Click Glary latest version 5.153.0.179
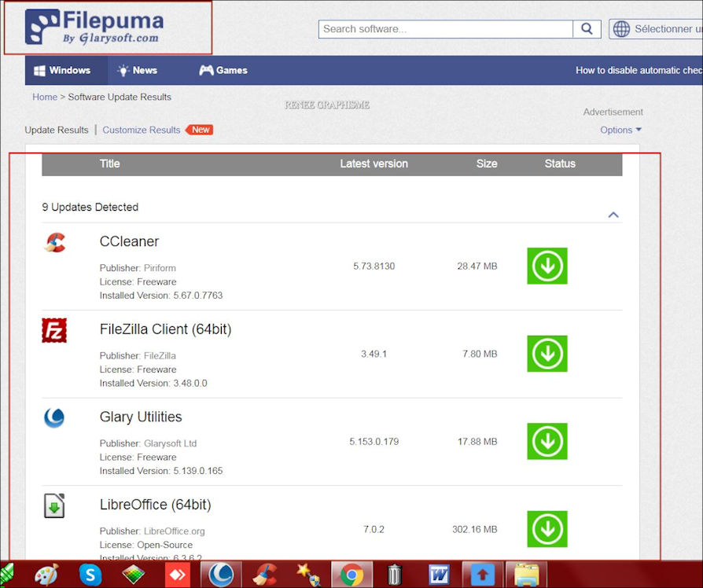The width and height of the screenshot is (703, 588). coord(374,442)
